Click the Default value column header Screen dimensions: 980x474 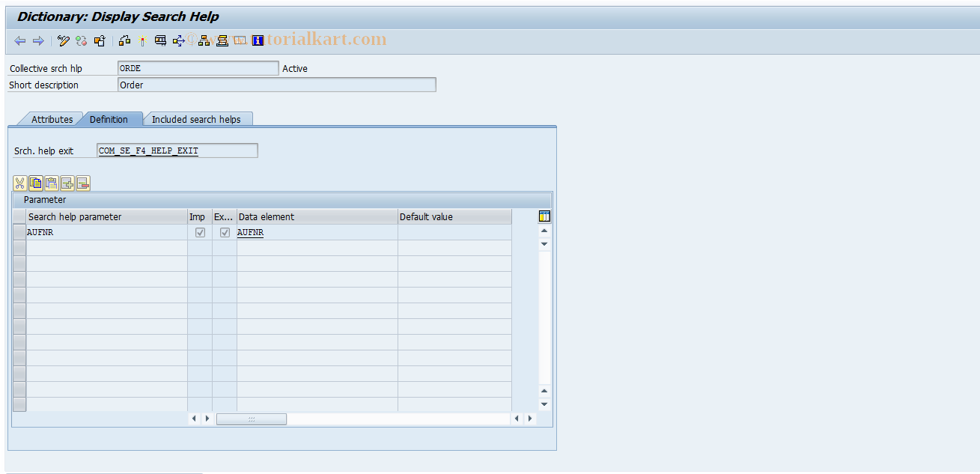[x=454, y=216]
